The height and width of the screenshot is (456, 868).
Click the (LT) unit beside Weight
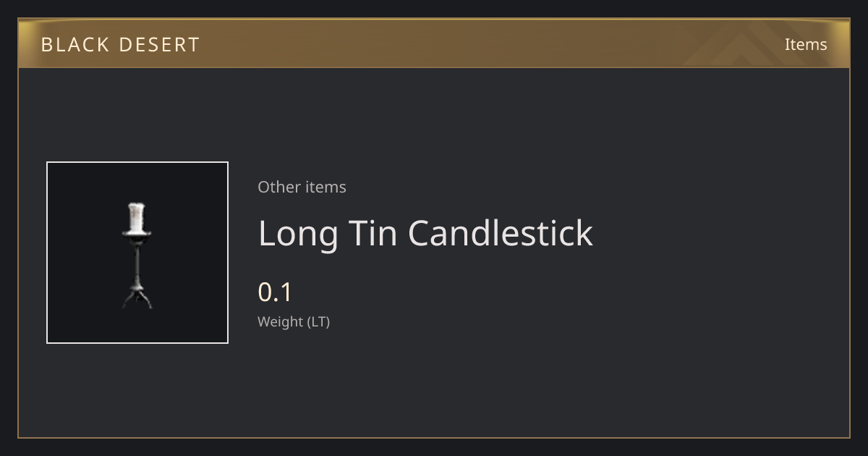coord(319,322)
